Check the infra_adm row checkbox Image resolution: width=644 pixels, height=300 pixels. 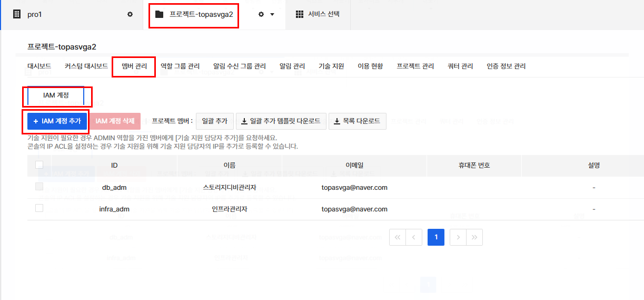pyautogui.click(x=39, y=208)
